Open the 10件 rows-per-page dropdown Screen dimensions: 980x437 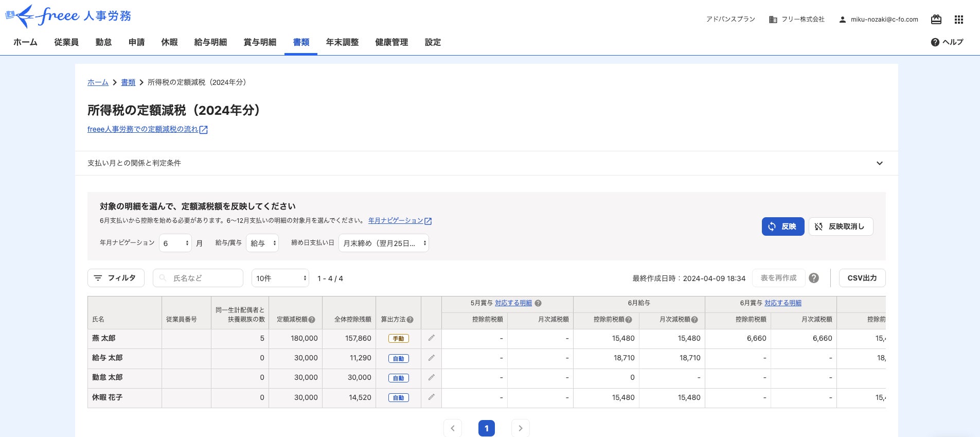pyautogui.click(x=280, y=278)
